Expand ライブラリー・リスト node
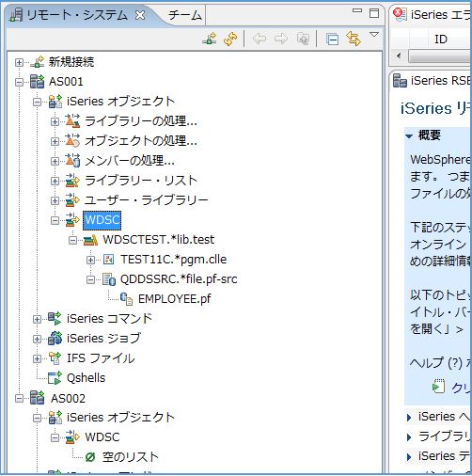Screen dimensions: 472x476 55,181
